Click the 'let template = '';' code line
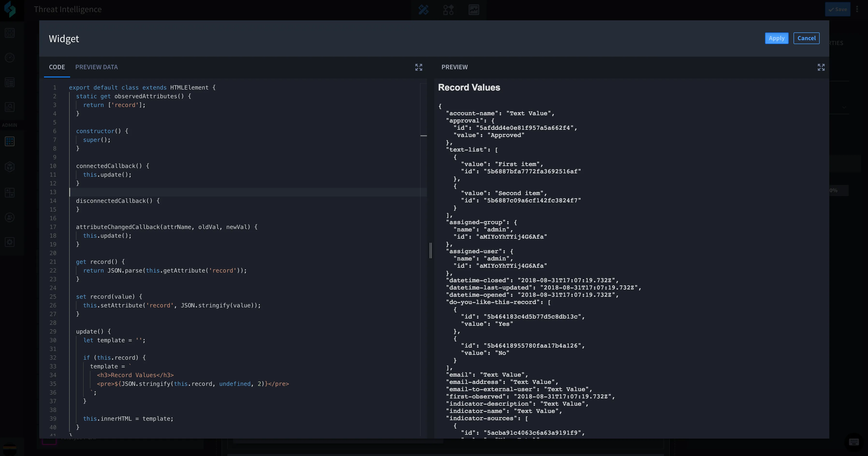Screen dimensions: 868x456 click(x=114, y=340)
